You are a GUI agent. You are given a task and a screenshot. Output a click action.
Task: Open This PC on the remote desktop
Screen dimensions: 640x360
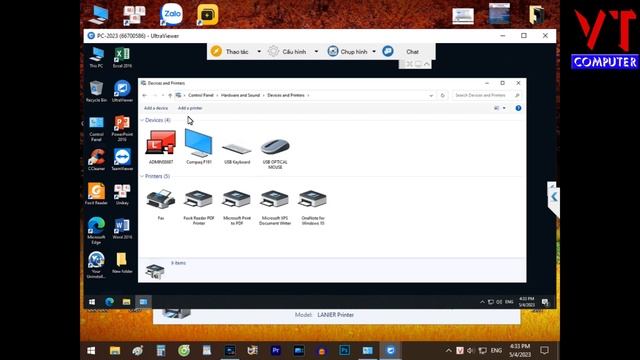click(96, 58)
